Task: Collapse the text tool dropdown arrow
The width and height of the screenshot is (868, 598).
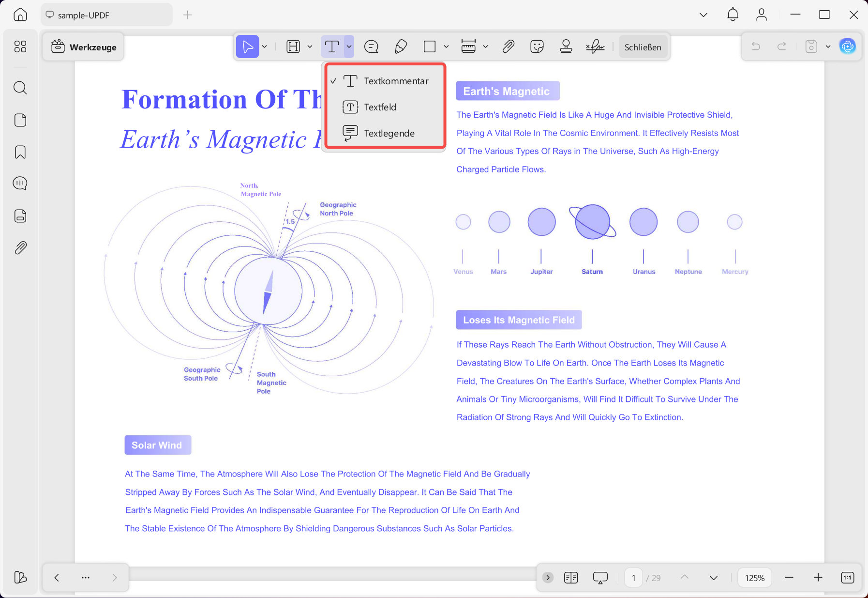Action: [x=349, y=46]
